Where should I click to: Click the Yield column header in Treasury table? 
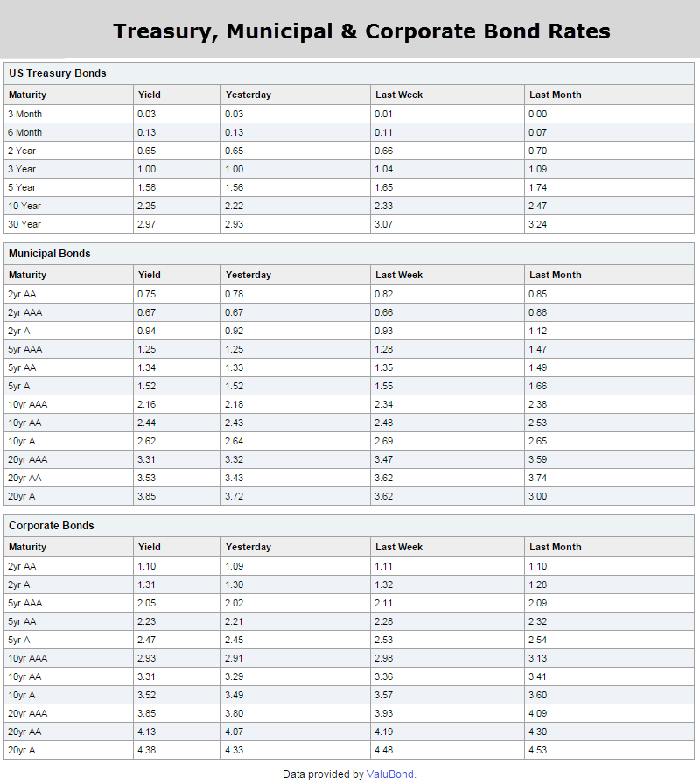coord(150,94)
